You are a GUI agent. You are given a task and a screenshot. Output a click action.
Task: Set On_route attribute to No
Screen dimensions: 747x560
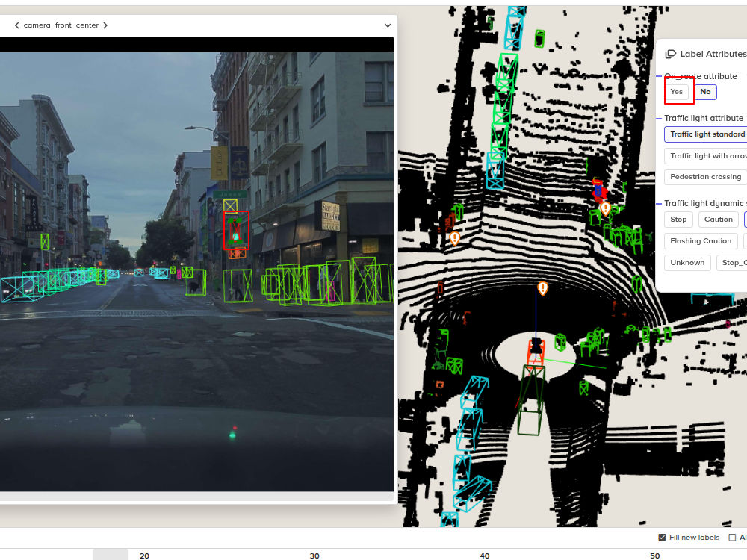[706, 92]
